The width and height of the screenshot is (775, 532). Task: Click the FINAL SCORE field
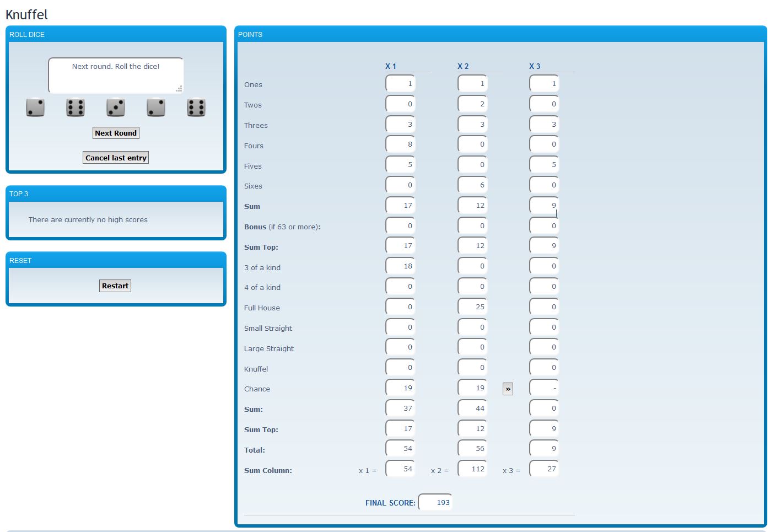pos(435,502)
